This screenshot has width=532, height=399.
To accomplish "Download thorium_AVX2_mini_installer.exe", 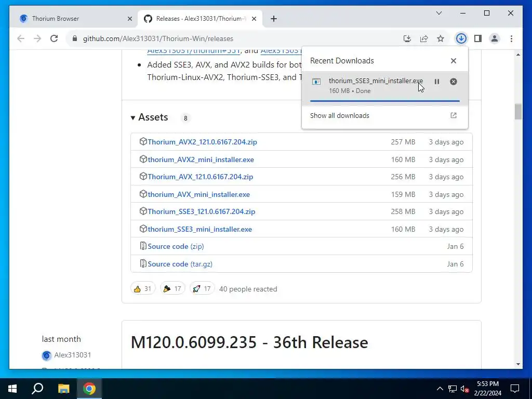I will [x=201, y=159].
